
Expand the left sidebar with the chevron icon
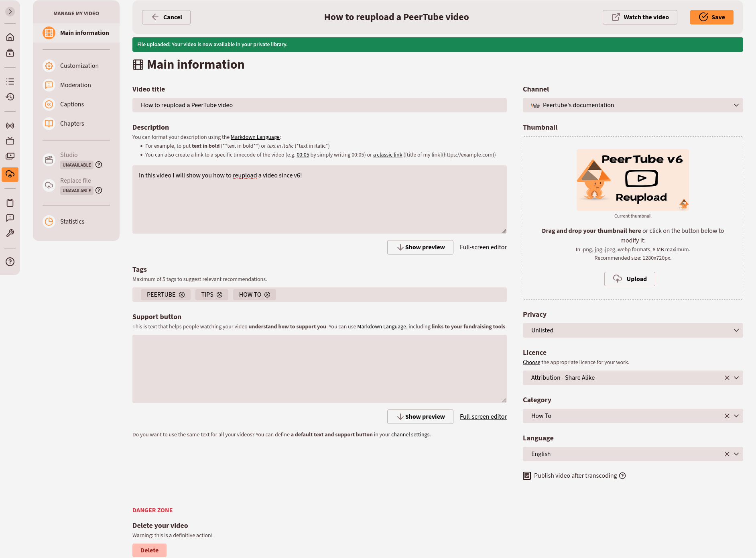point(10,12)
